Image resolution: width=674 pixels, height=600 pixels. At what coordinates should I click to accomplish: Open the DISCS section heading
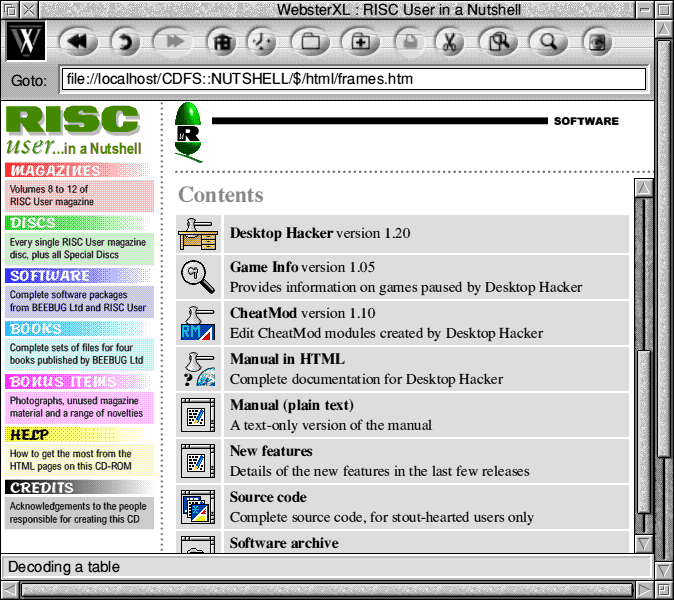tap(78, 223)
